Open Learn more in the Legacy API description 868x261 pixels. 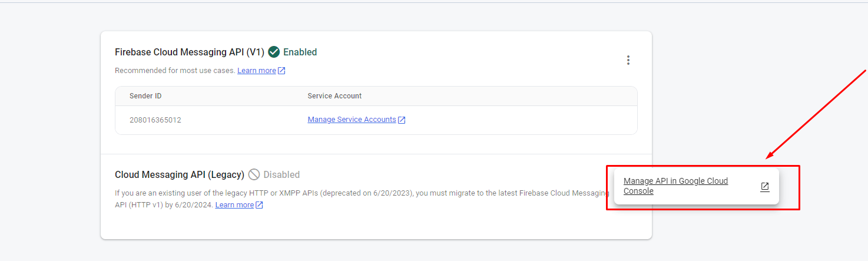tap(234, 205)
